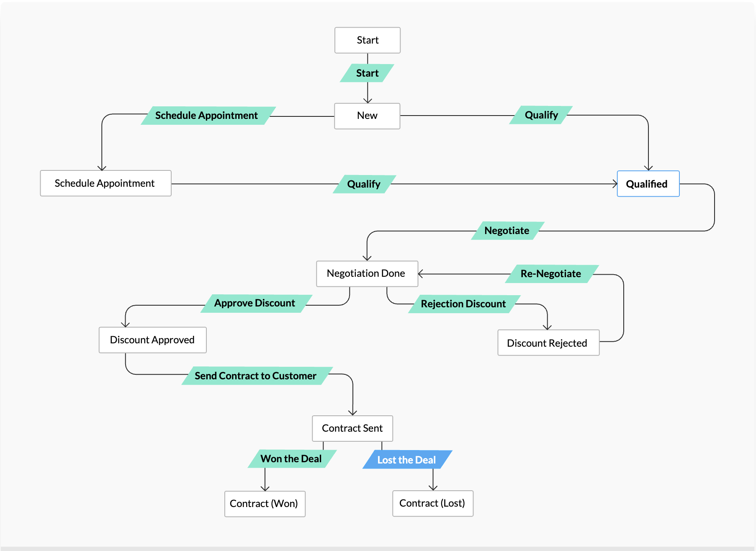Select the Schedule Appointment state
This screenshot has height=551, width=756.
pyautogui.click(x=105, y=183)
